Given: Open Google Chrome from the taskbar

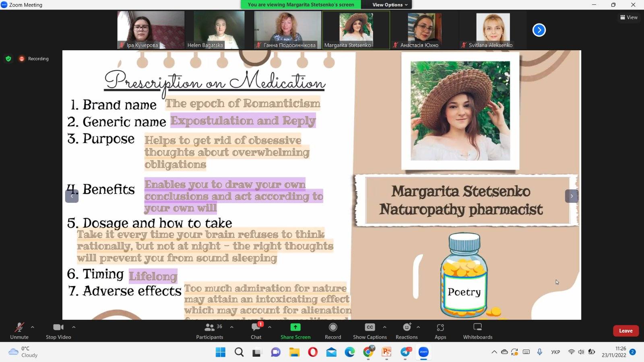Looking at the screenshot, I should (368, 352).
